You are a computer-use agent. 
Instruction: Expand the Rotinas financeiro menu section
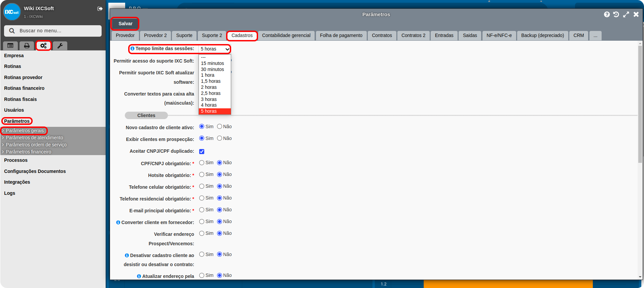[x=24, y=88]
